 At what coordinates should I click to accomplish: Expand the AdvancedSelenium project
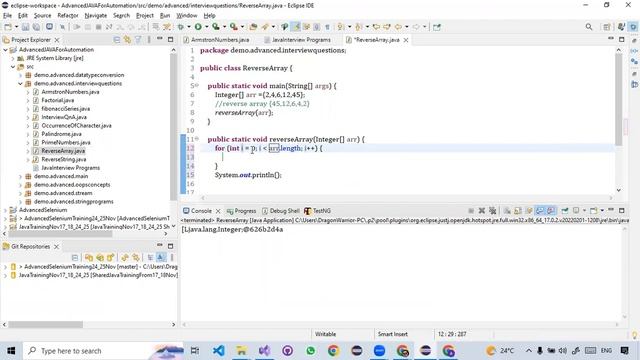pyautogui.click(x=5, y=210)
